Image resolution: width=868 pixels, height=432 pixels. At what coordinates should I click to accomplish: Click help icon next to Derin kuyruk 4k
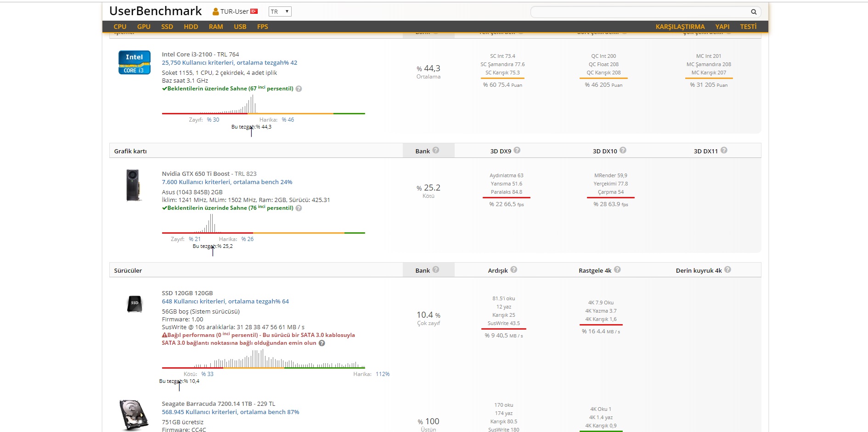coord(727,269)
